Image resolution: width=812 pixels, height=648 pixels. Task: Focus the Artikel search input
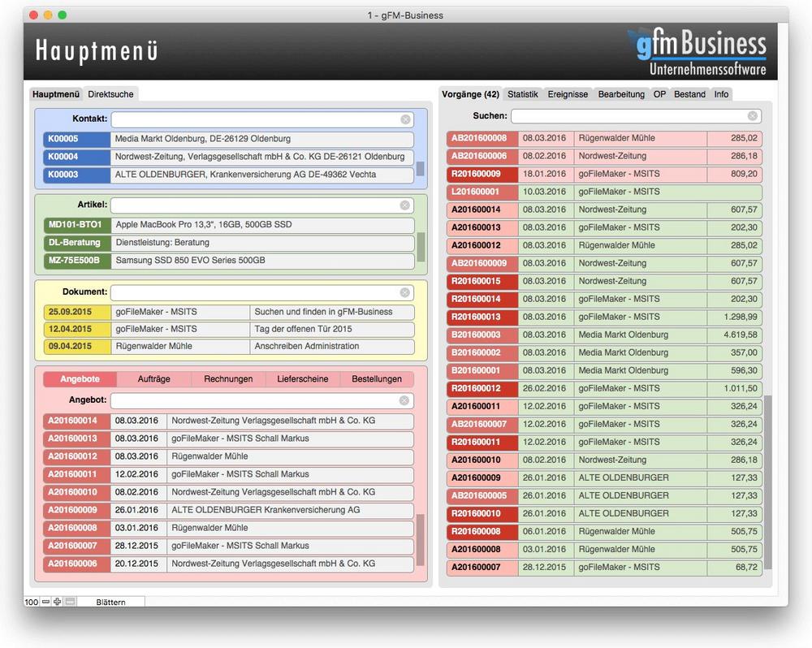[262, 205]
